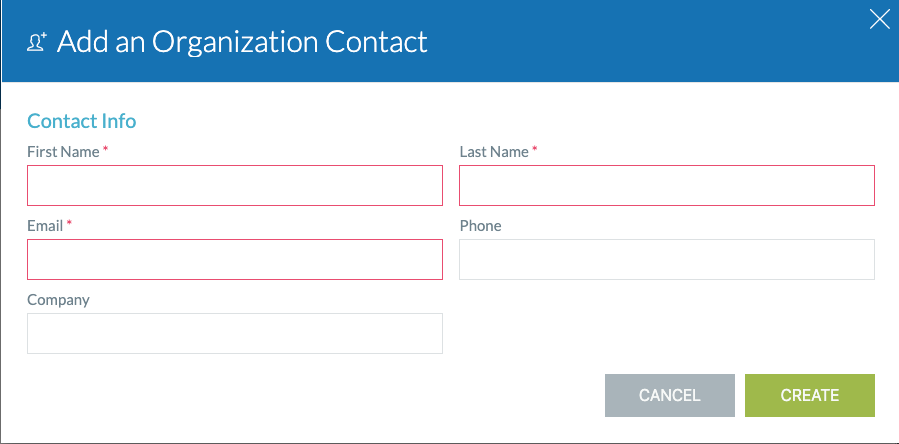Click the First Name label
Viewport: 899px width, 444px height.
click(x=63, y=152)
